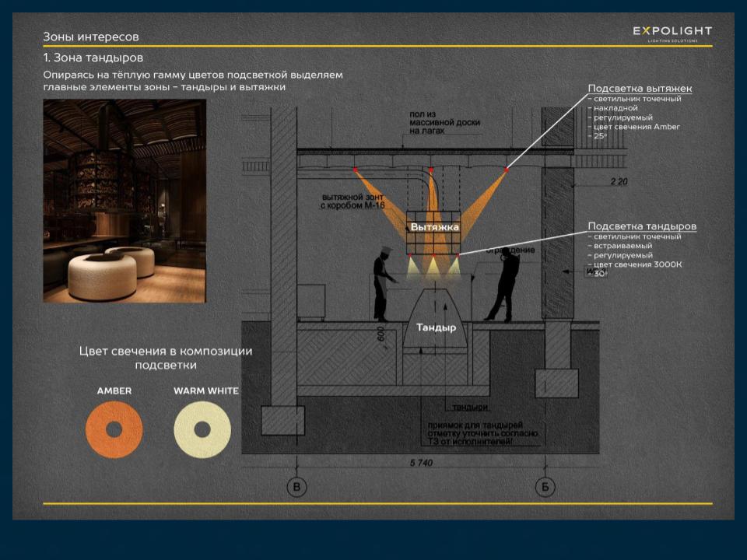Click the пол из массивной доски annotation
The height and width of the screenshot is (560, 747).
pyautogui.click(x=444, y=123)
